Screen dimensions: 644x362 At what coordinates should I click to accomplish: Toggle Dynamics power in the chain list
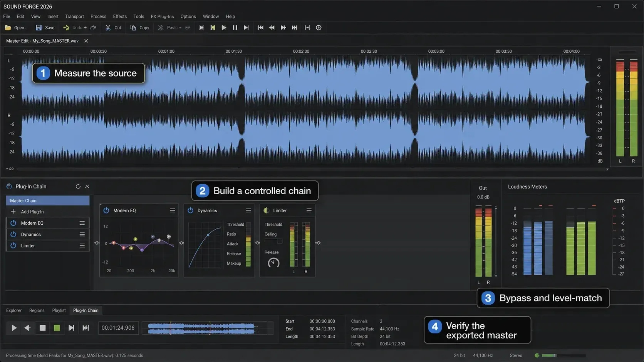13,234
